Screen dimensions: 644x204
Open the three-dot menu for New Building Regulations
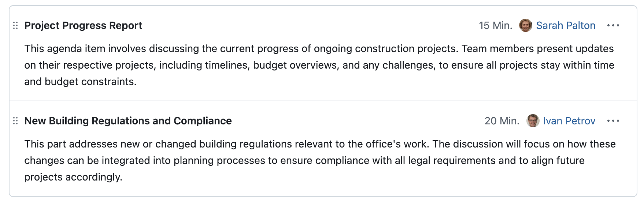pyautogui.click(x=613, y=121)
